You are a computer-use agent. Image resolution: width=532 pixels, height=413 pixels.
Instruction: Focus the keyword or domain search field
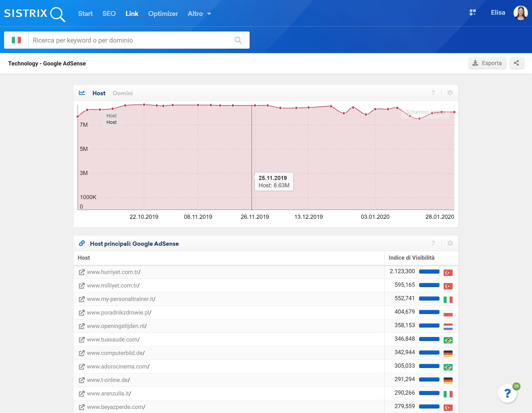tap(132, 40)
